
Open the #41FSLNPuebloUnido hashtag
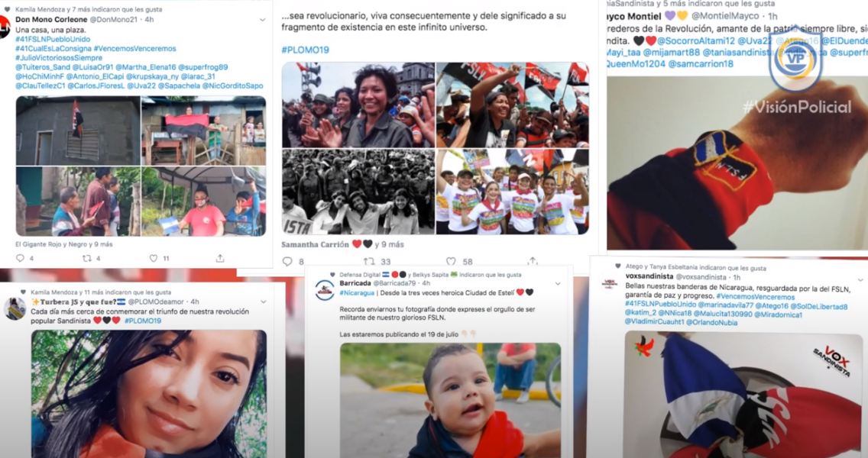(x=53, y=39)
